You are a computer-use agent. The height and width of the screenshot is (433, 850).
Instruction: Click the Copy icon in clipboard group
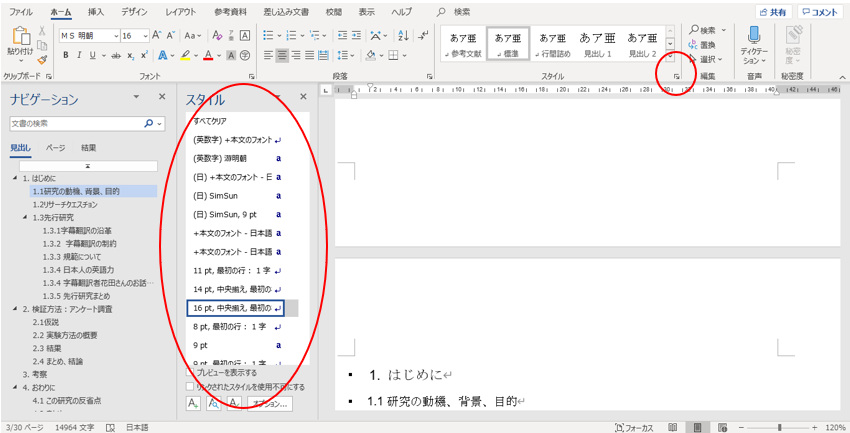click(42, 45)
